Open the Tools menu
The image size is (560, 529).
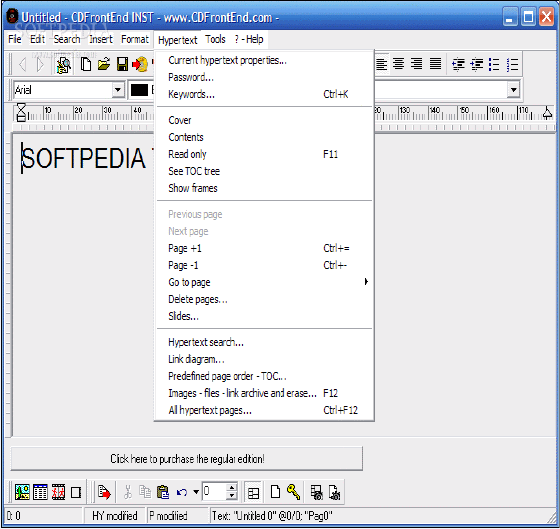tap(215, 39)
